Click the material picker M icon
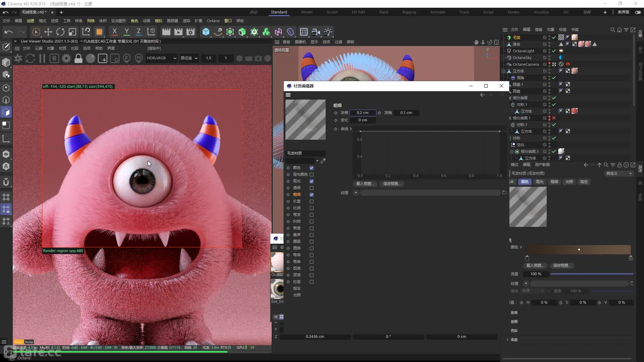This screenshot has width=644, height=362. point(139,58)
